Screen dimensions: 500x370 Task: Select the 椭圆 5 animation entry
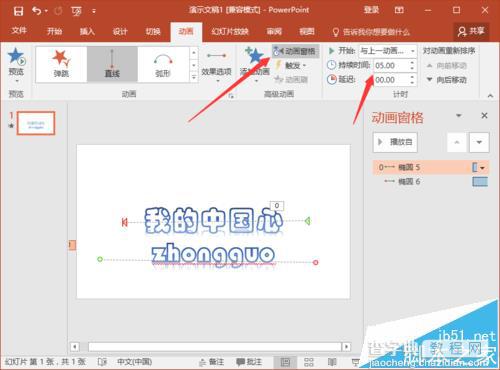click(430, 167)
